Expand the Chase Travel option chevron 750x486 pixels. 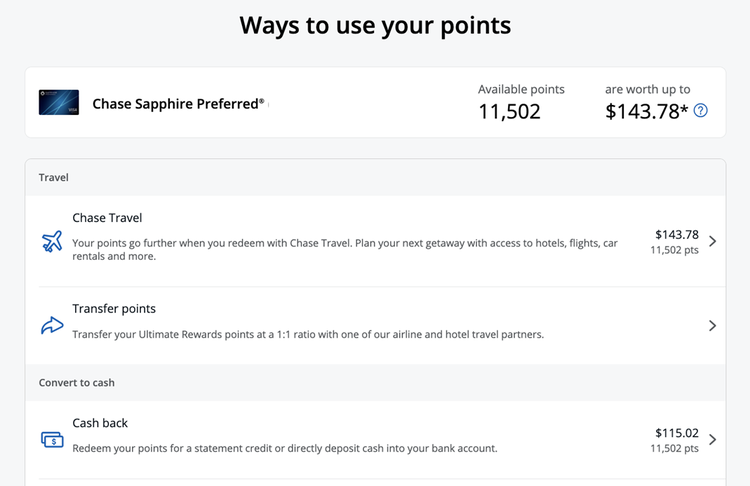coord(712,241)
